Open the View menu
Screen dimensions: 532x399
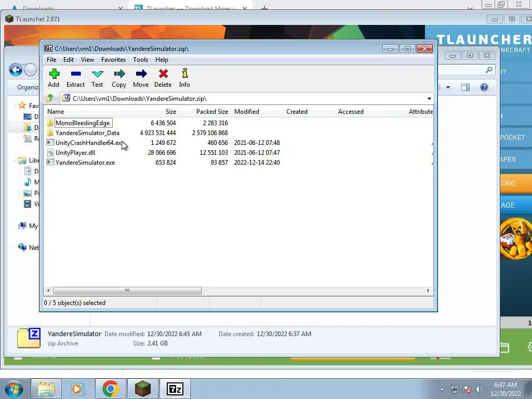click(x=87, y=60)
